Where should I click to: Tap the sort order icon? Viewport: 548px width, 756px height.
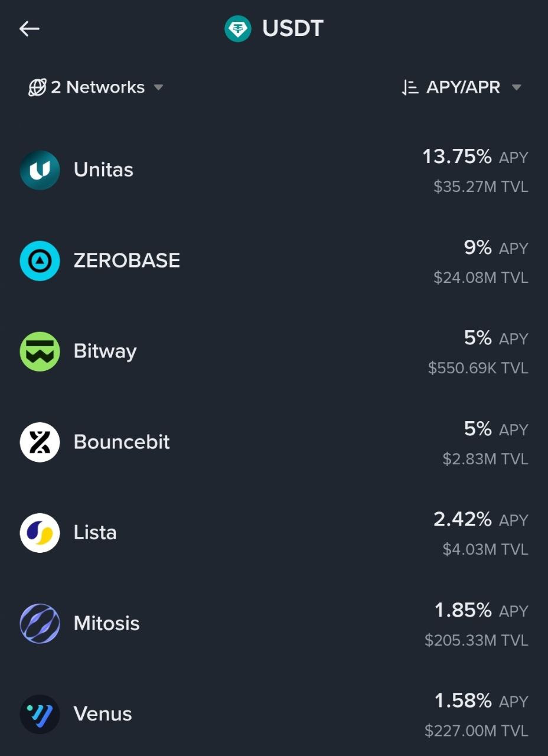click(410, 87)
